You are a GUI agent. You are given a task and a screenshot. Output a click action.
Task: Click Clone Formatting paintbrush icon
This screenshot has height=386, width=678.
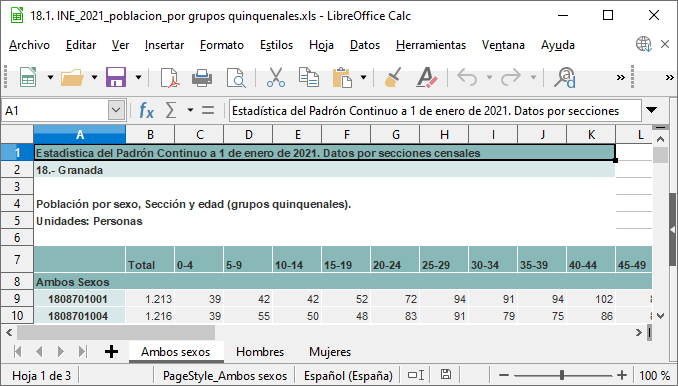[393, 78]
